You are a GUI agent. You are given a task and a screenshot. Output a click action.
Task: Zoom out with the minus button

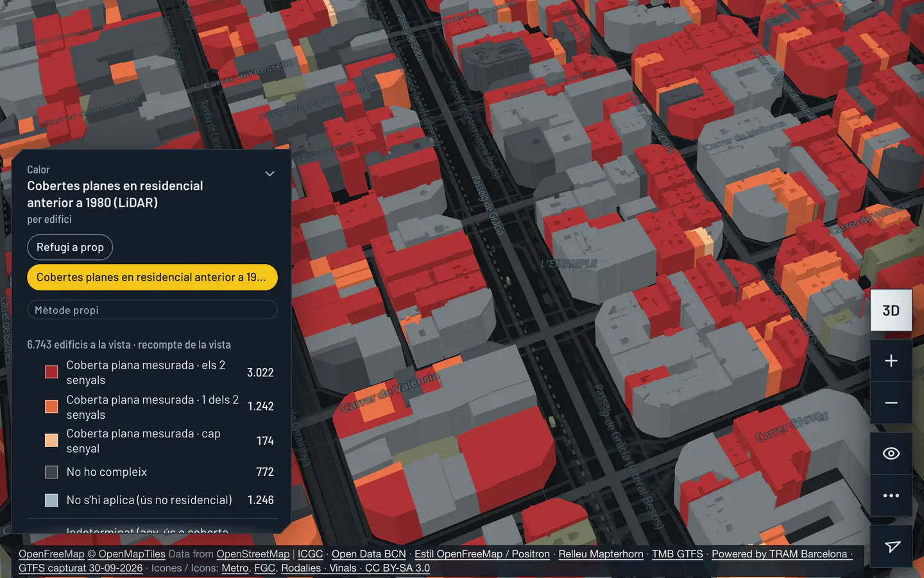click(891, 403)
